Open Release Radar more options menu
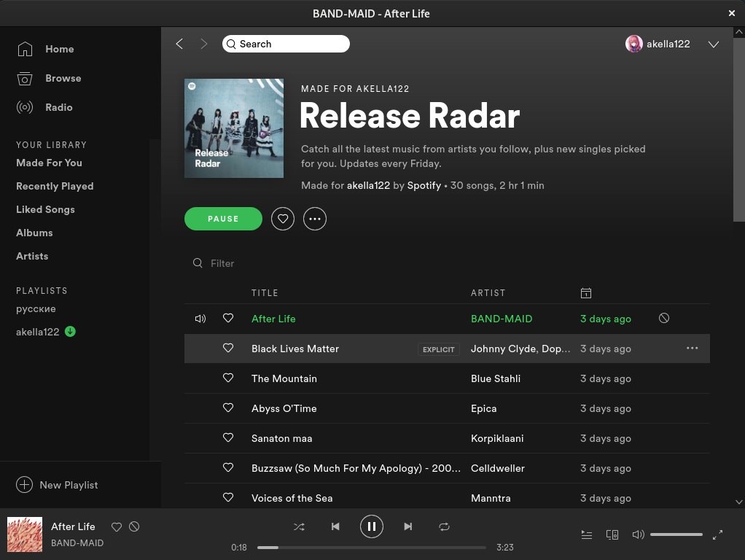 click(314, 219)
